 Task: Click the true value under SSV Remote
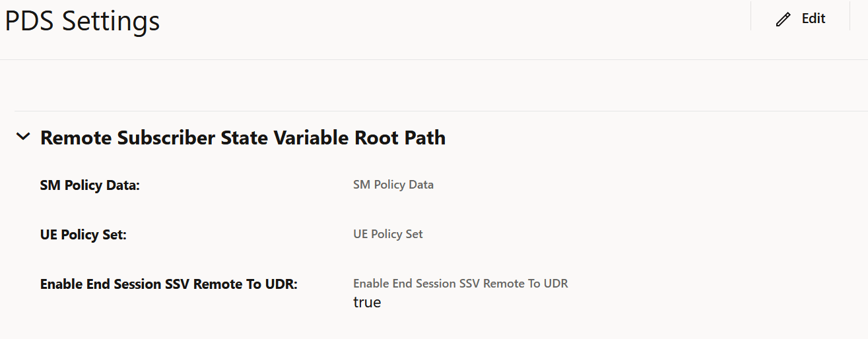coord(367,303)
